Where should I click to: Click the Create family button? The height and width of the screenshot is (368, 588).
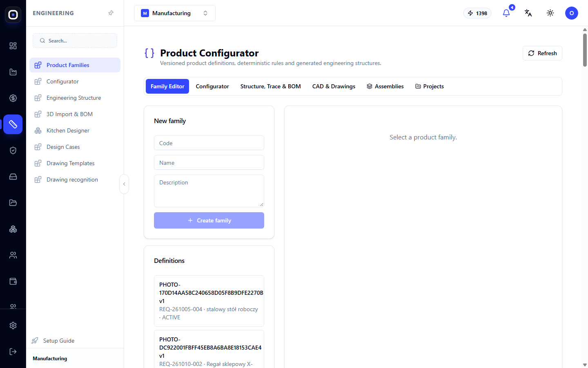[209, 220]
